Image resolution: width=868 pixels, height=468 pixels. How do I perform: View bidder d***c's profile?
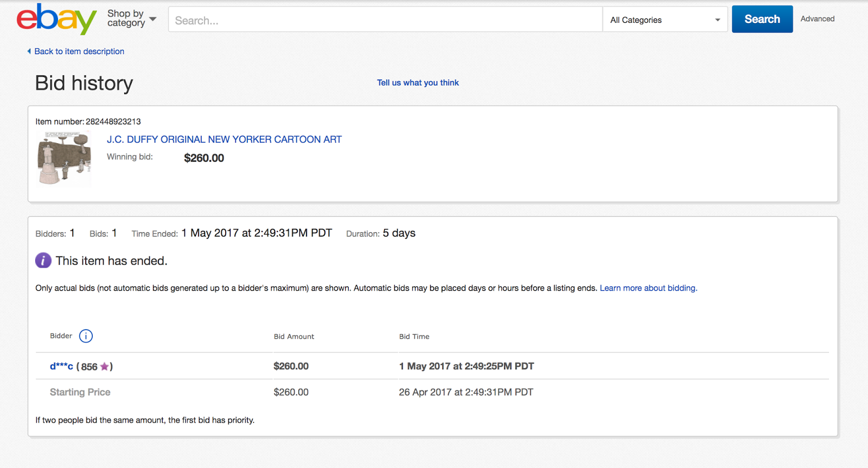coord(61,367)
